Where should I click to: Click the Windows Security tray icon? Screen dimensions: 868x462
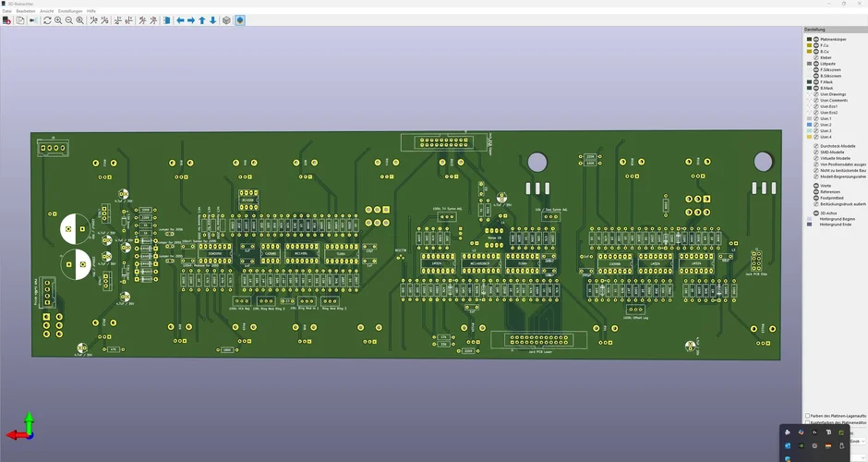tap(788, 458)
